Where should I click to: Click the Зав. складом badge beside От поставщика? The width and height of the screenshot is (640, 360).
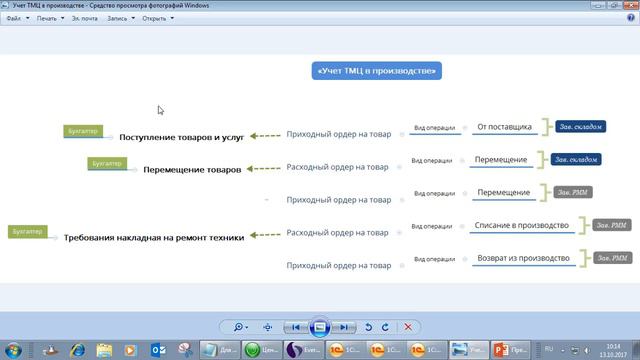click(580, 127)
